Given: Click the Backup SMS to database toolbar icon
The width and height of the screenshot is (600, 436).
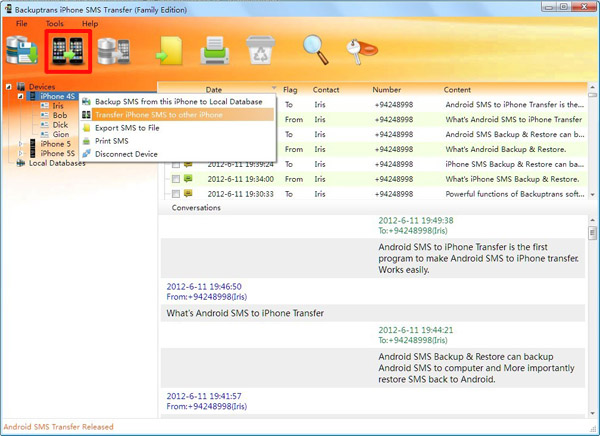Looking at the screenshot, I should coord(22,50).
